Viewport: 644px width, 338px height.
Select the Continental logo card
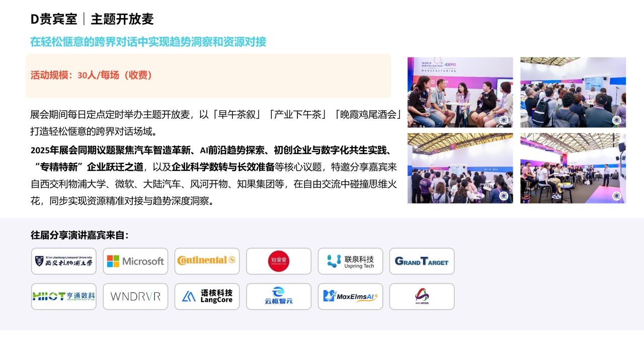pyautogui.click(x=207, y=261)
